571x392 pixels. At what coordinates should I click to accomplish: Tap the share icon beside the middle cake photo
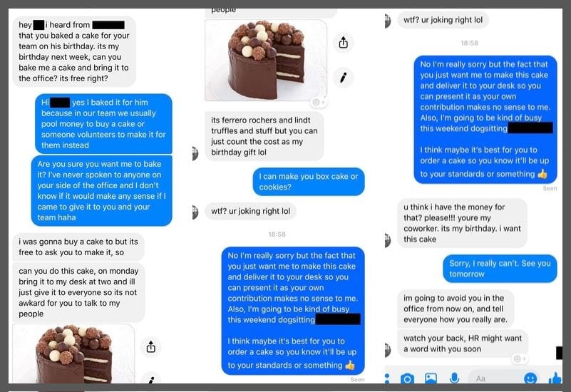pyautogui.click(x=343, y=43)
